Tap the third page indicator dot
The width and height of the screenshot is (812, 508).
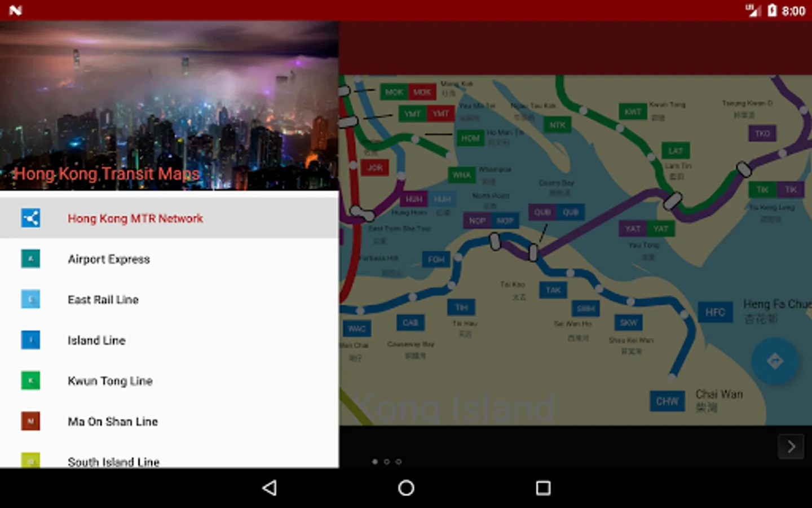tap(399, 462)
